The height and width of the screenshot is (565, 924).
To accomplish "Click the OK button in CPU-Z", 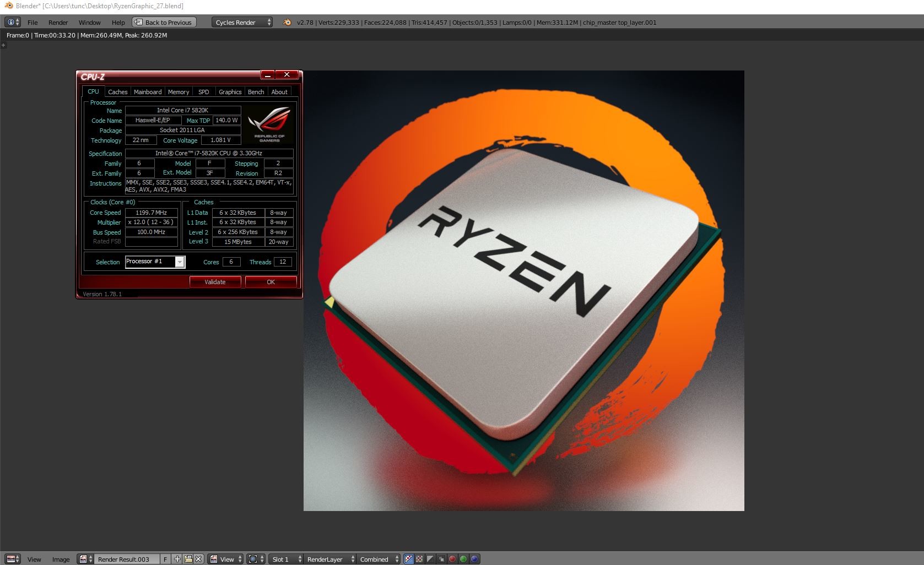I will pos(271,282).
